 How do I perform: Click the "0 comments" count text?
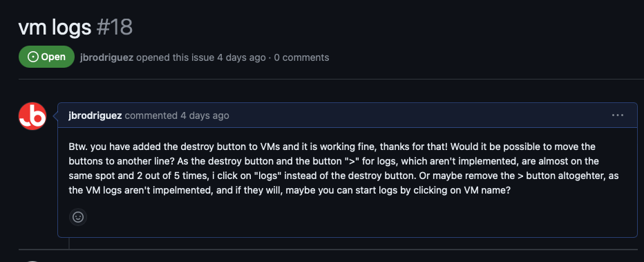click(x=301, y=57)
